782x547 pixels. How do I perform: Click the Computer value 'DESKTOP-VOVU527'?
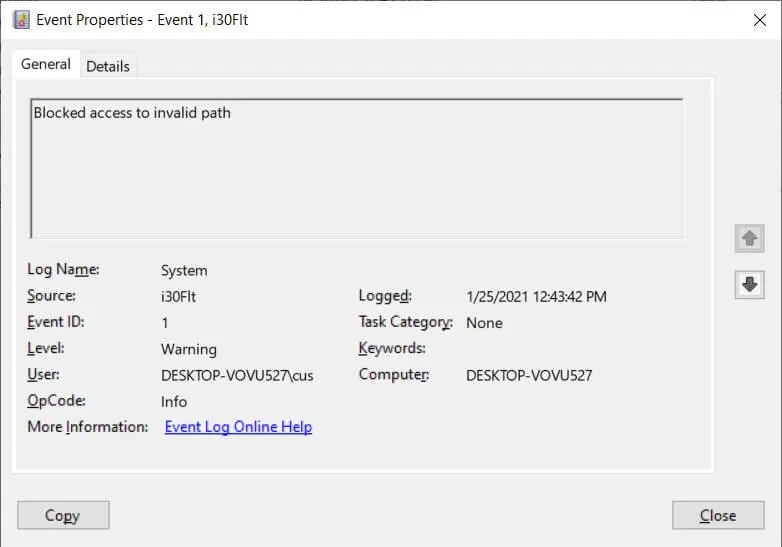click(529, 375)
